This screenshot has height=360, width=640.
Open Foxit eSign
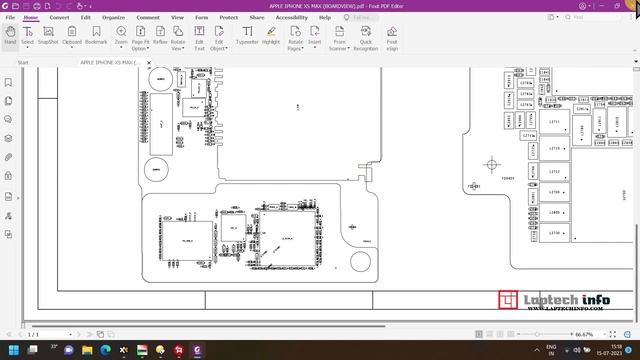392,38
